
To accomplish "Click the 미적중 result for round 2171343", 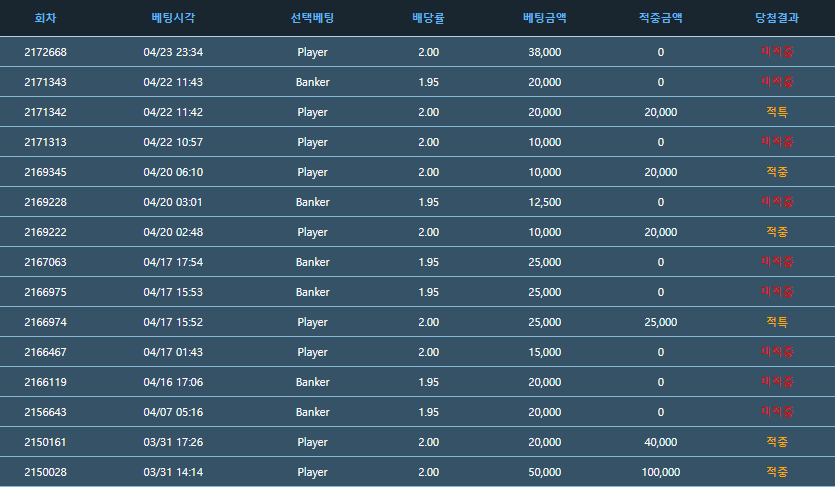I will point(777,82).
